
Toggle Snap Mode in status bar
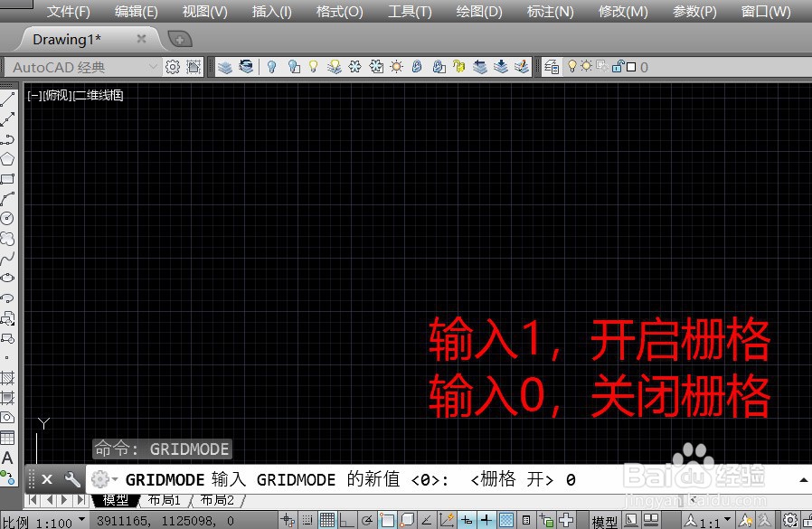(307, 520)
